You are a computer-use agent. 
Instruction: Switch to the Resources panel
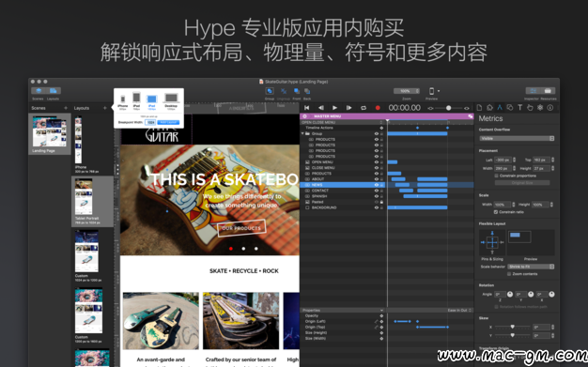pos(548,91)
